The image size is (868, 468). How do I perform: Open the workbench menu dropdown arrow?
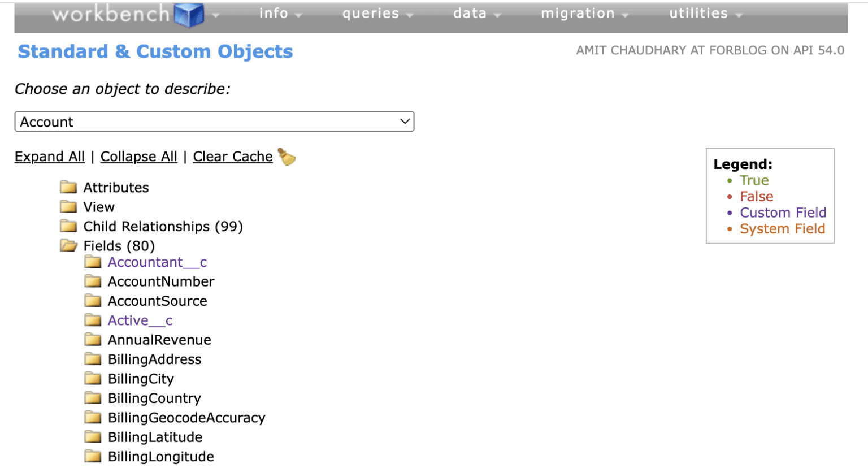(215, 15)
